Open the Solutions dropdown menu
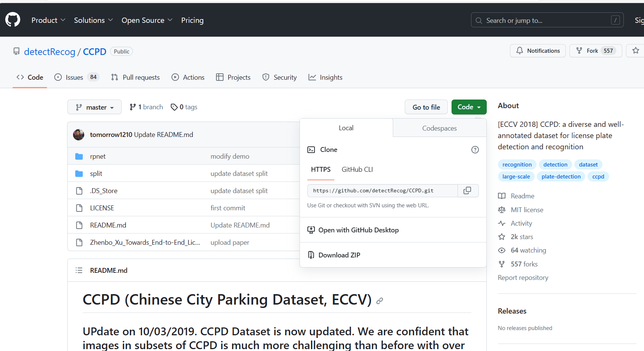The width and height of the screenshot is (644, 351). click(x=93, y=20)
